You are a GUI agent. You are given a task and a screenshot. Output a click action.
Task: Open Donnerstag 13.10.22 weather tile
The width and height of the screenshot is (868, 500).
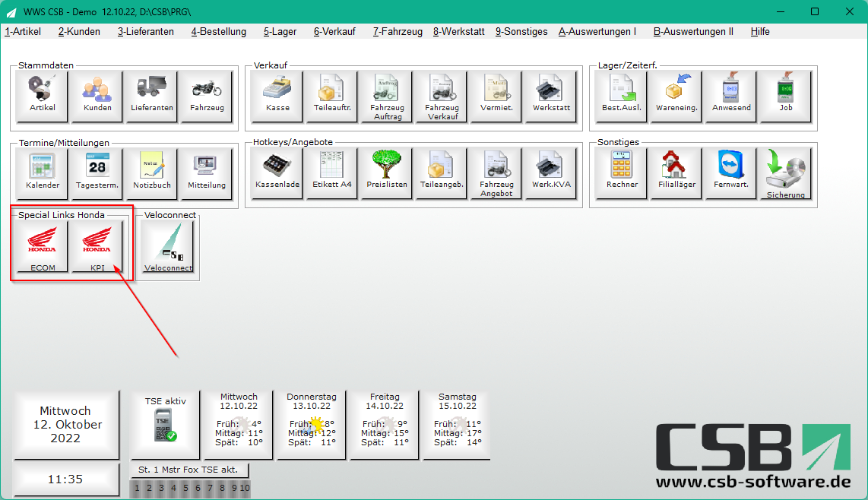point(311,425)
